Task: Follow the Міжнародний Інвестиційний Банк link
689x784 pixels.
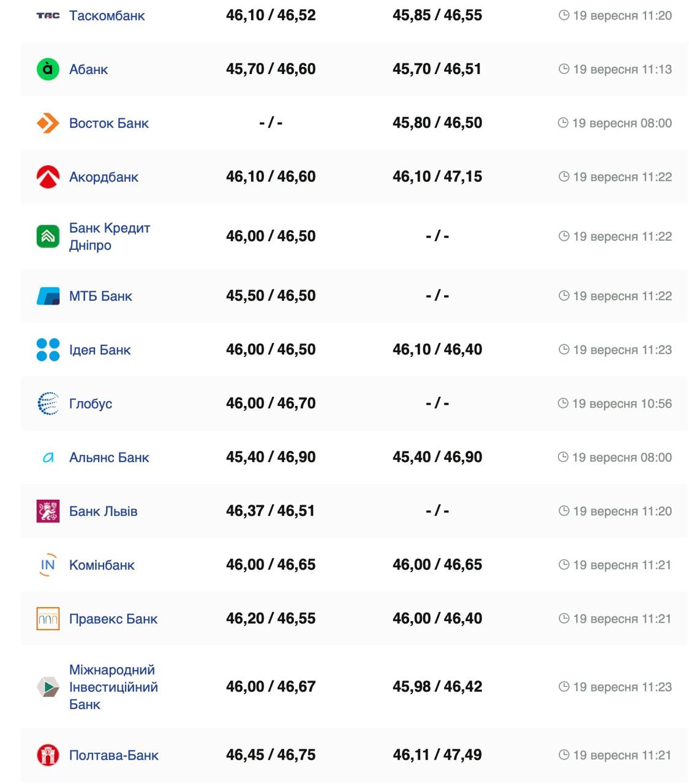Action: [113, 687]
